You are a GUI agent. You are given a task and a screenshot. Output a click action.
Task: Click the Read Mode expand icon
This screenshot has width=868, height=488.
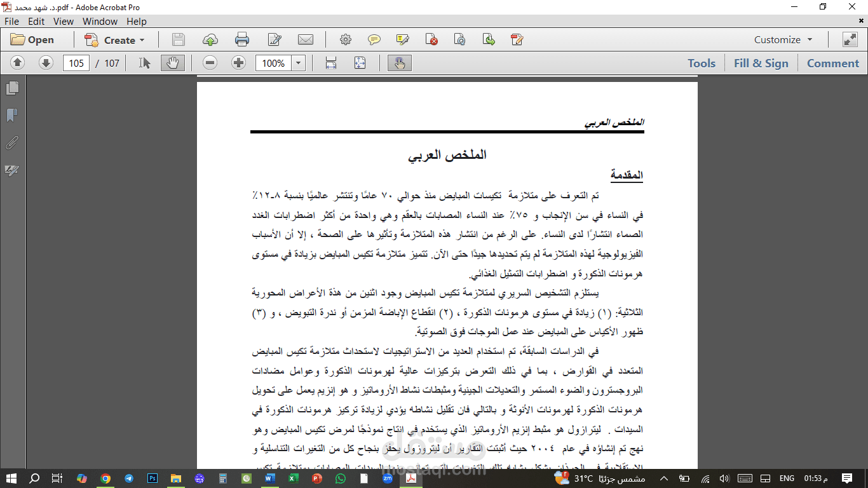(850, 39)
